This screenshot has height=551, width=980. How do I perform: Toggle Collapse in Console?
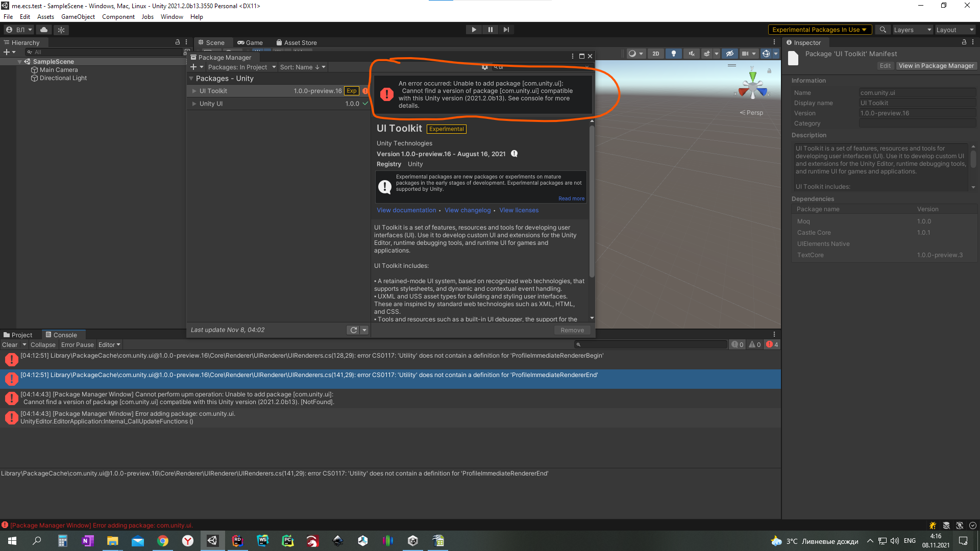pyautogui.click(x=43, y=345)
